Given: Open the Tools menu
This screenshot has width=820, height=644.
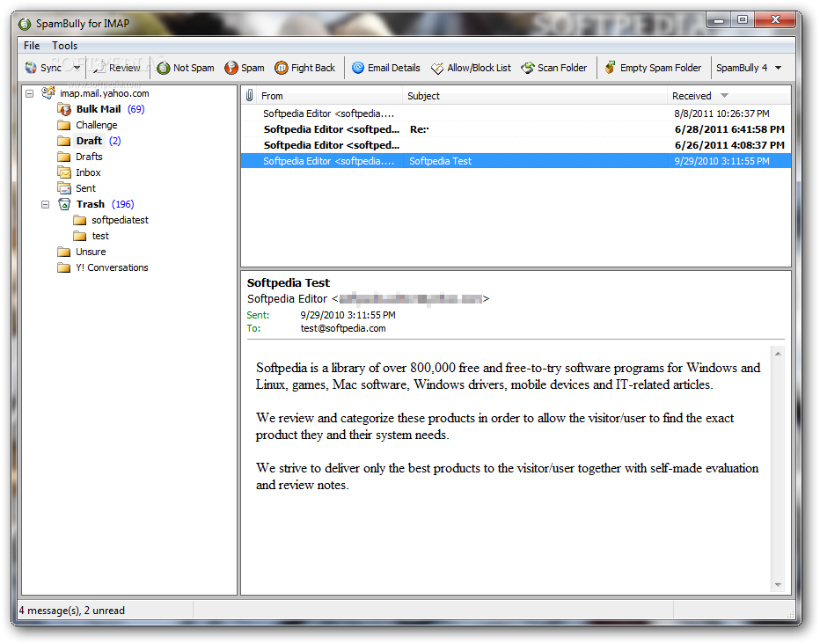Looking at the screenshot, I should (64, 46).
